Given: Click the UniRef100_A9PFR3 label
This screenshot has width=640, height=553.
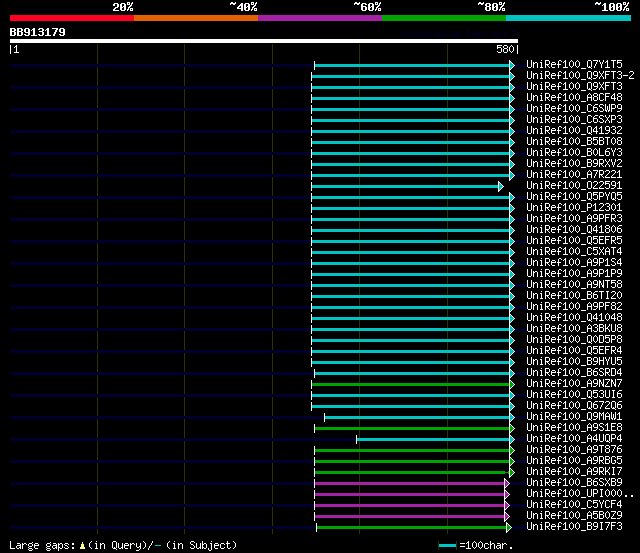Looking at the screenshot, I should coord(574,219).
